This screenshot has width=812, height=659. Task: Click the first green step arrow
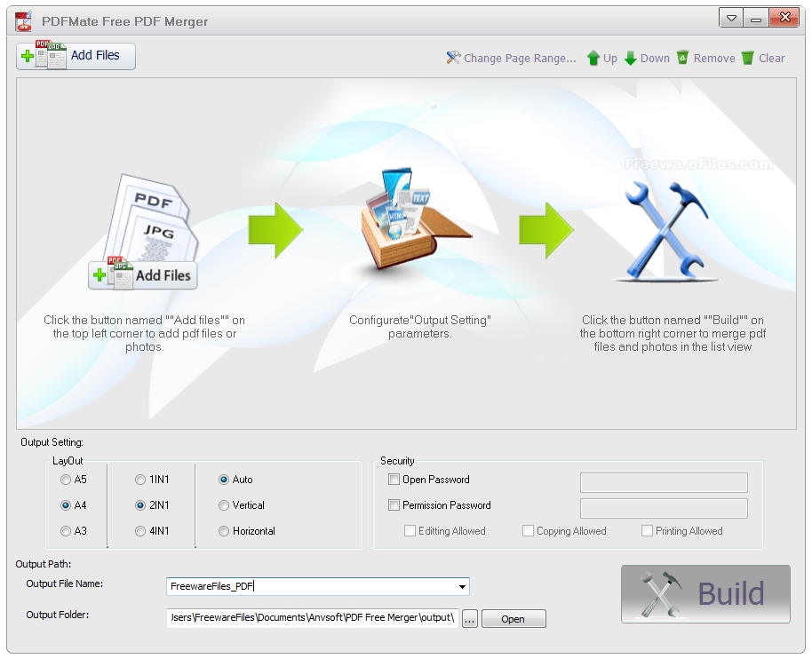275,230
